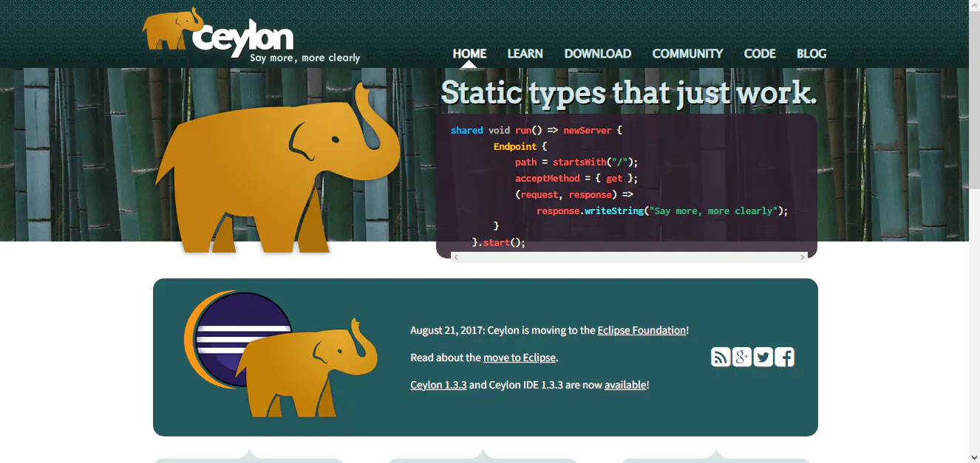The image size is (980, 463).
Task: Open the LEARN section
Action: 525,53
